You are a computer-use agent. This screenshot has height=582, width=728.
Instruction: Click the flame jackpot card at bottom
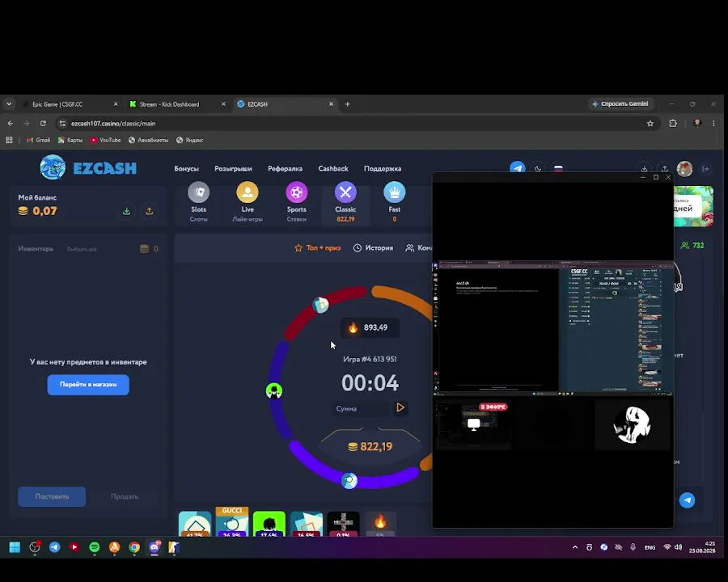pos(380,524)
